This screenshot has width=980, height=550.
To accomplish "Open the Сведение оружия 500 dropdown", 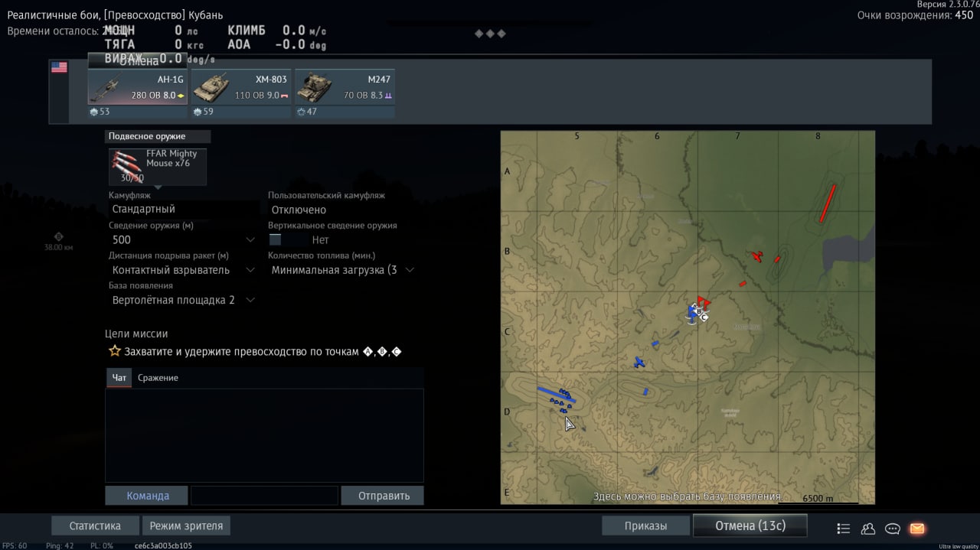I will click(182, 239).
